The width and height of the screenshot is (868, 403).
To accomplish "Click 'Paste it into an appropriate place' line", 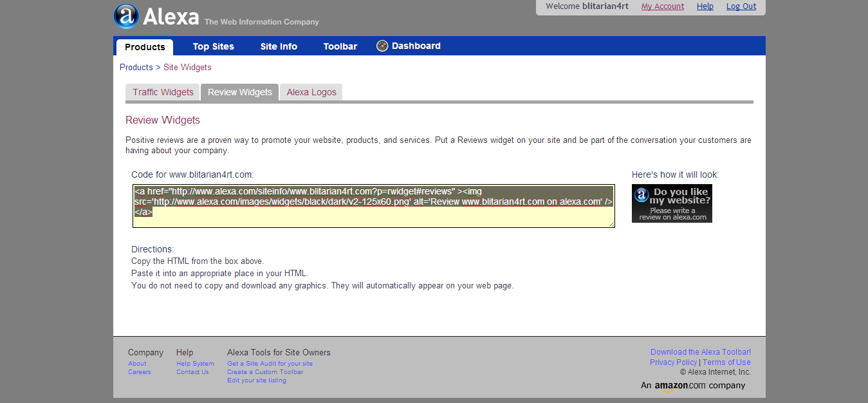I will [x=220, y=274].
